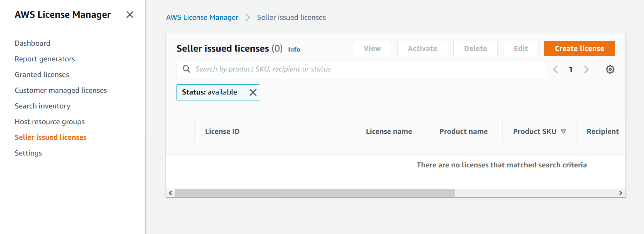The width and height of the screenshot is (644, 234).
Task: Click the Seller issued licenses breadcrumb text
Action: pyautogui.click(x=291, y=17)
